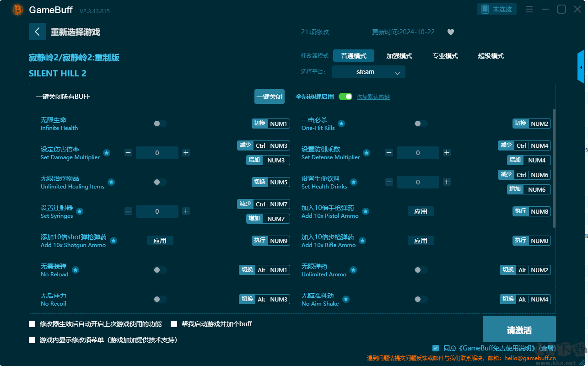This screenshot has width=588, height=366.
Task: Click the vertical scrollbar of the cheat list
Action: tap(555, 168)
